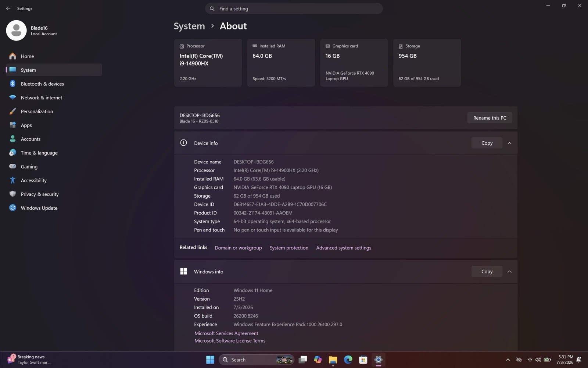Open Task View from the taskbar
The image size is (588, 368).
[x=303, y=360]
